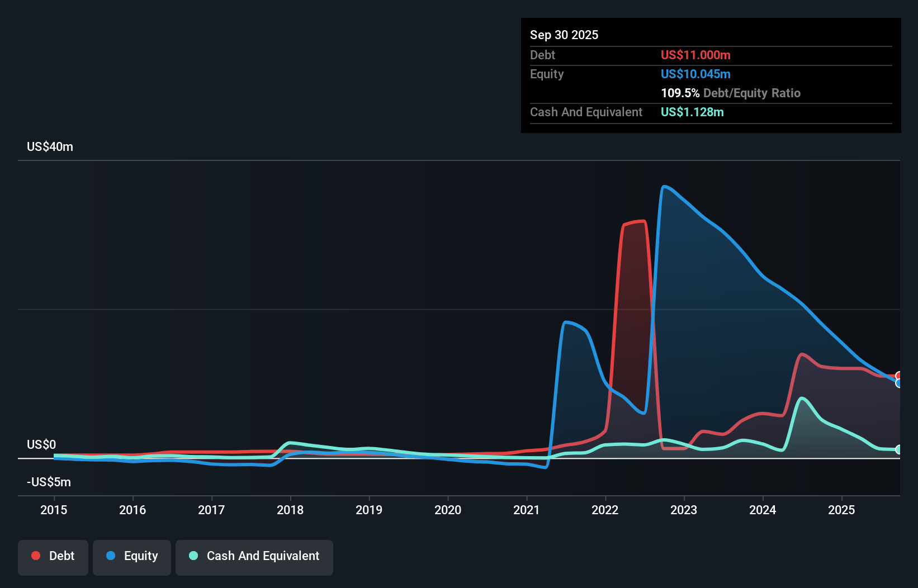Click the US$11.000m Debt value

click(x=695, y=55)
